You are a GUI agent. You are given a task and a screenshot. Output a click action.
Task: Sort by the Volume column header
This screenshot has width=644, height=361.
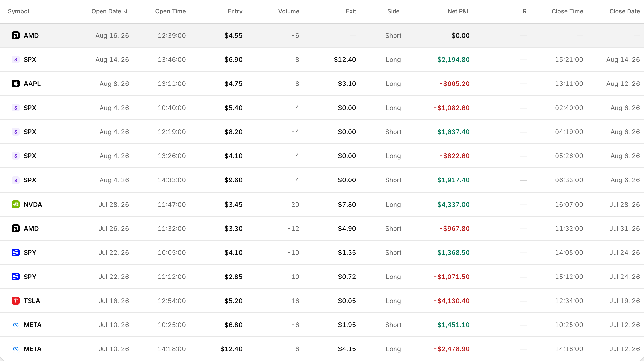(289, 11)
